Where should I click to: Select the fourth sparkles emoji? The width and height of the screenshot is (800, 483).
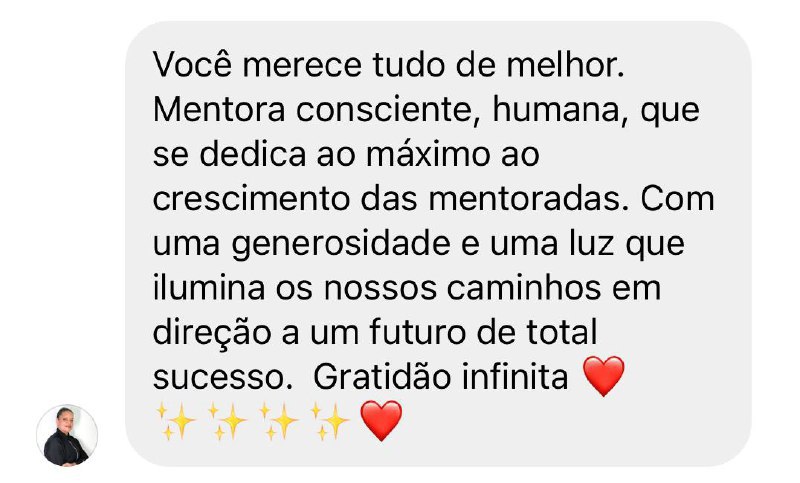click(x=330, y=421)
